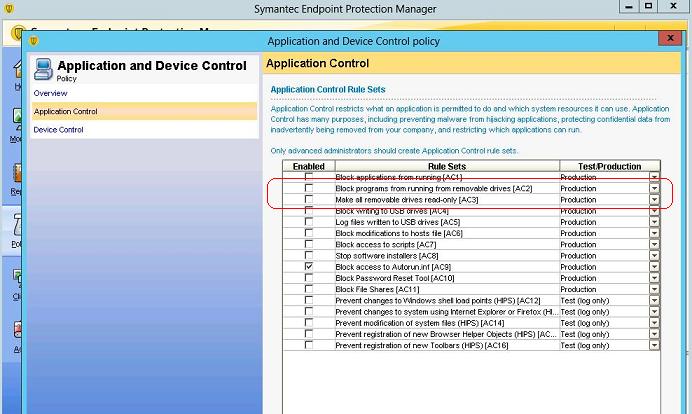Enable Make all removable drives read-only [AC3]

pyautogui.click(x=309, y=199)
